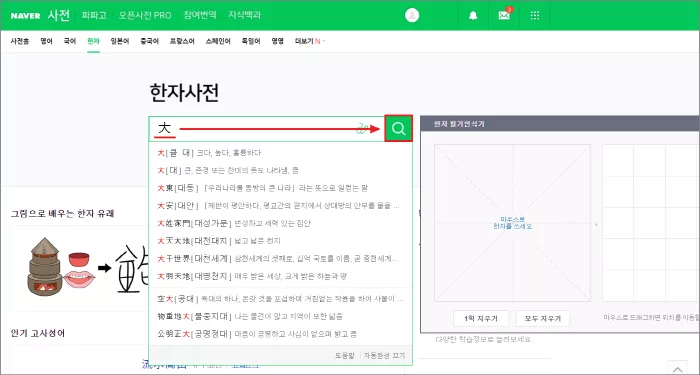The image size is (700, 375).
Task: Click the handwriting drawing canvas
Action: coord(512,223)
